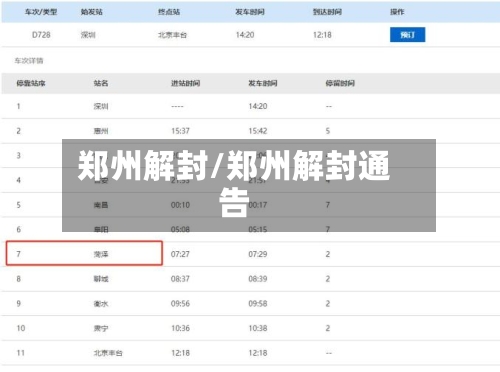Click stop sequence number 3

19,156
